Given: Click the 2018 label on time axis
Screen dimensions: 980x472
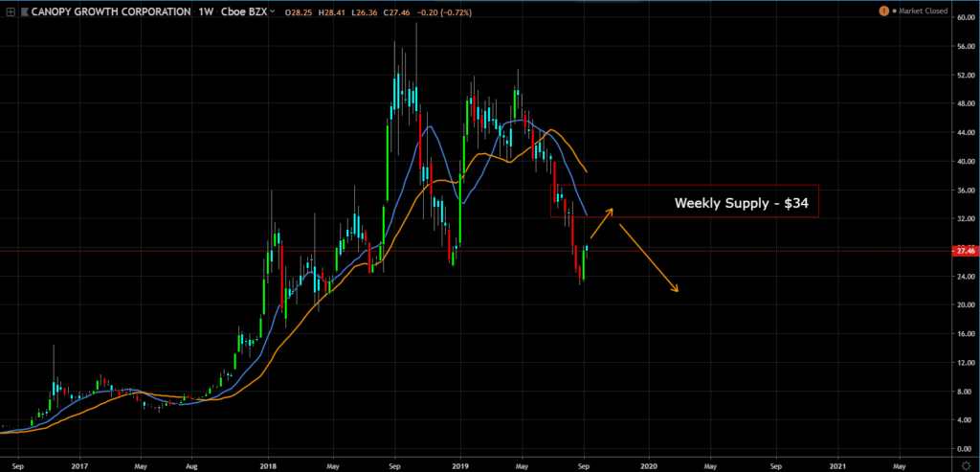Looking at the screenshot, I should 268,465.
